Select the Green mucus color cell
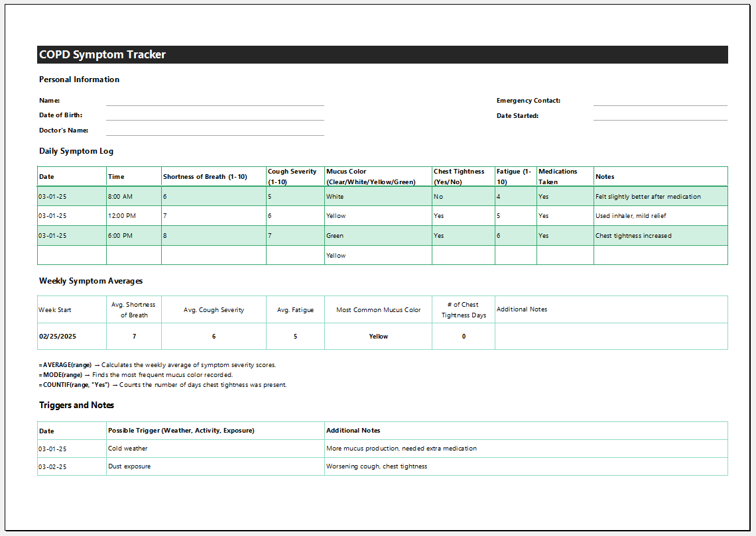This screenshot has width=756, height=536. click(x=378, y=235)
